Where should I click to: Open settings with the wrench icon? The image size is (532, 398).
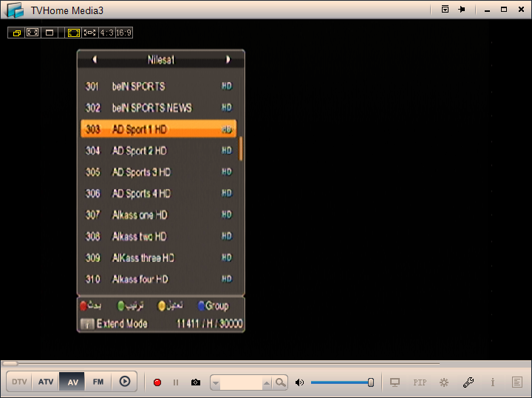(x=468, y=382)
